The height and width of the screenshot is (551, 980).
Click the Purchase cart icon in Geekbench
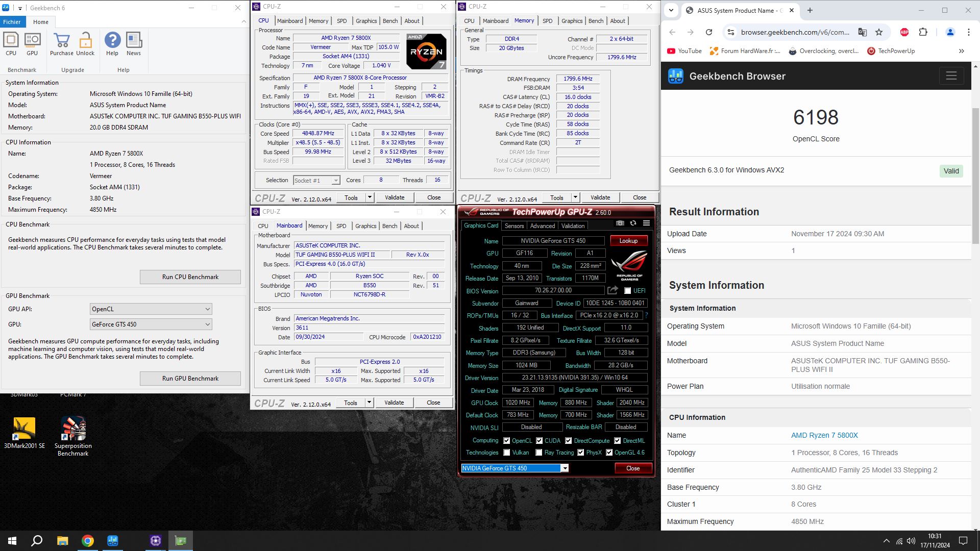point(62,44)
